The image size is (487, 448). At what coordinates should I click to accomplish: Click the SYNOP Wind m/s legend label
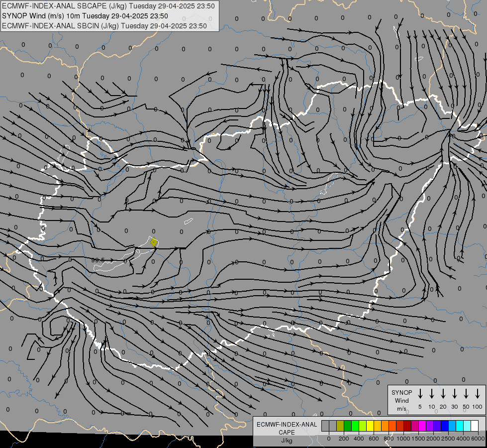[401, 400]
